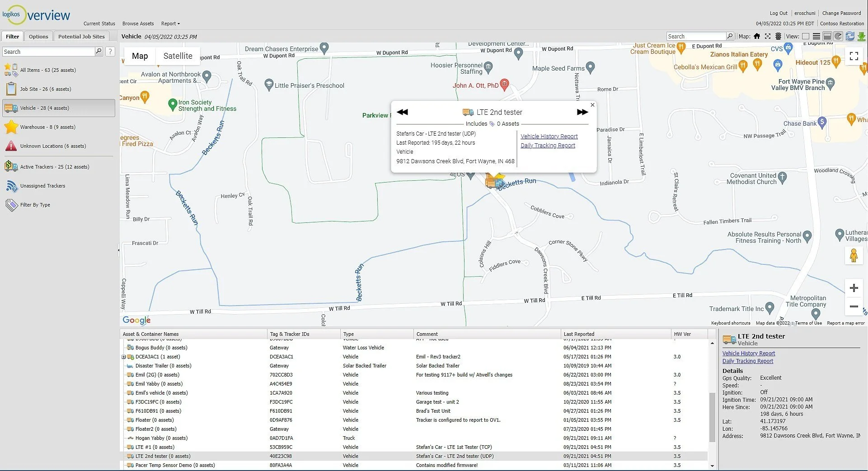Click the home icon to reset map
The height and width of the screenshot is (471, 868).
click(x=757, y=36)
